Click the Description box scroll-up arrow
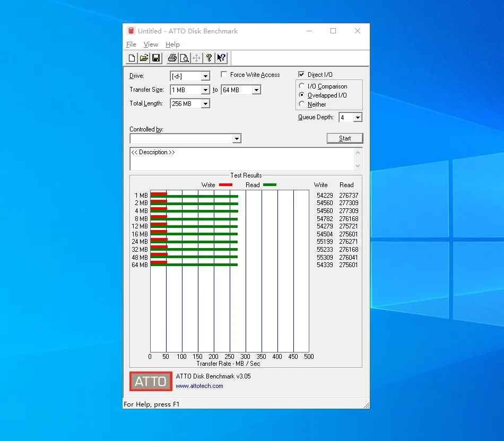 point(358,153)
